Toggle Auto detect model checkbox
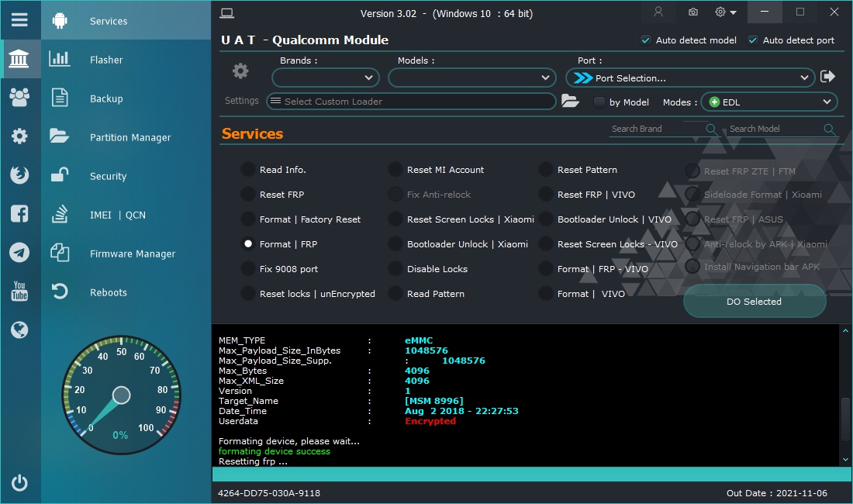Screen dimensions: 853x504 [x=646, y=40]
